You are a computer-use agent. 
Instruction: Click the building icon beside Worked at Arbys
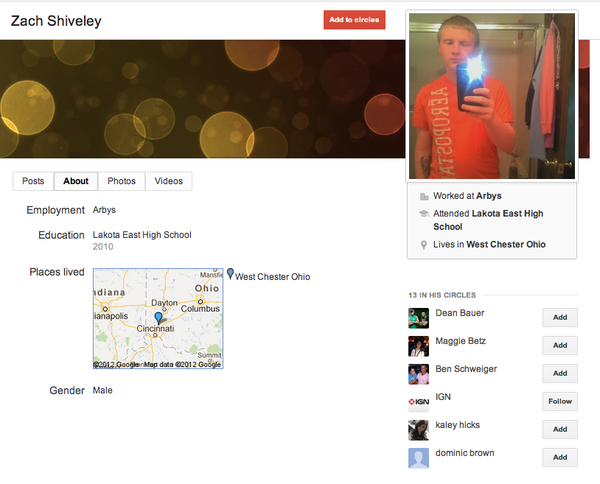424,196
